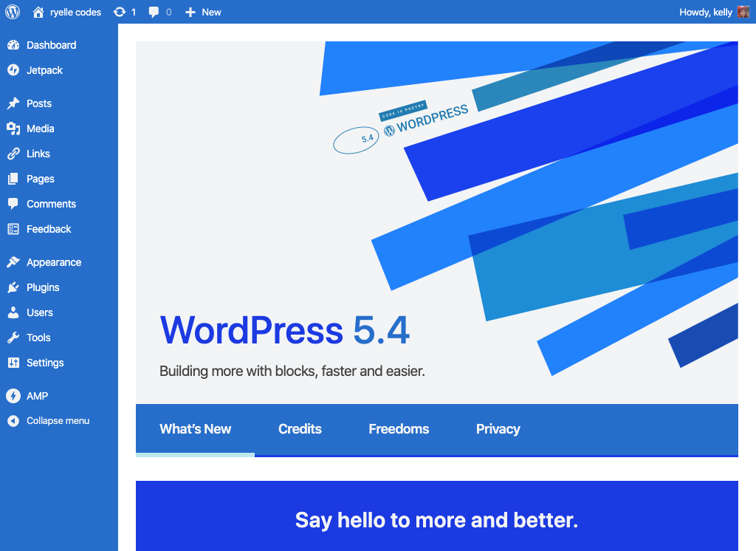756x551 pixels.
Task: Switch to the Privacy tab
Action: point(498,429)
